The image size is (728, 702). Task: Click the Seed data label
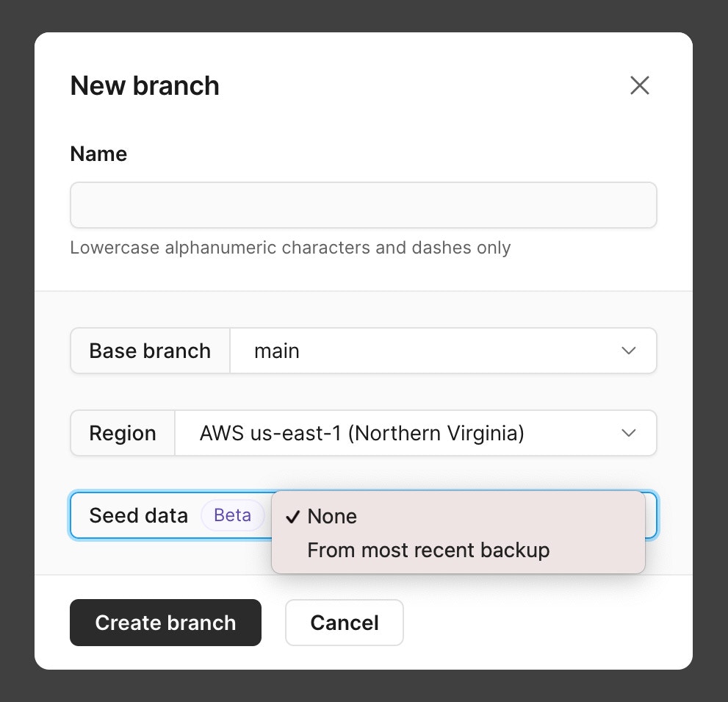pyautogui.click(x=139, y=515)
